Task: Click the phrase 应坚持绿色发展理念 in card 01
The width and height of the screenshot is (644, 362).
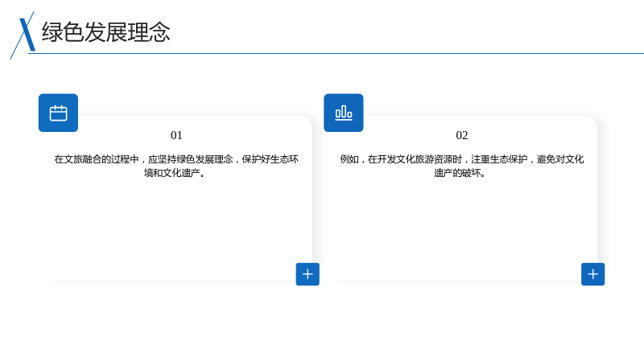Action: [191, 159]
